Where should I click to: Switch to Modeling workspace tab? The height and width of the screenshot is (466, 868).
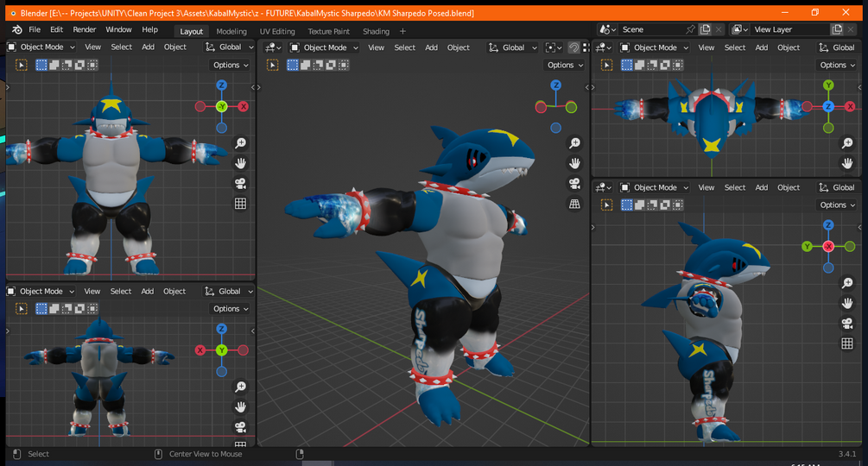[231, 32]
